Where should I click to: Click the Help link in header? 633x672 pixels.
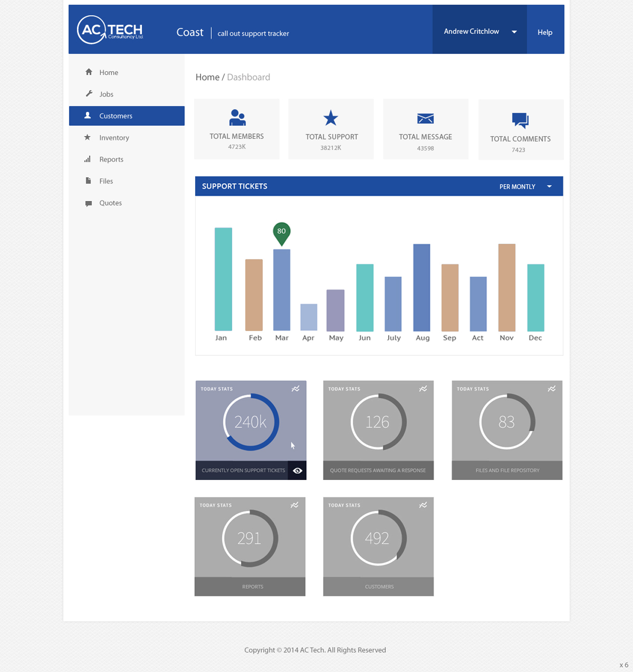tap(545, 32)
